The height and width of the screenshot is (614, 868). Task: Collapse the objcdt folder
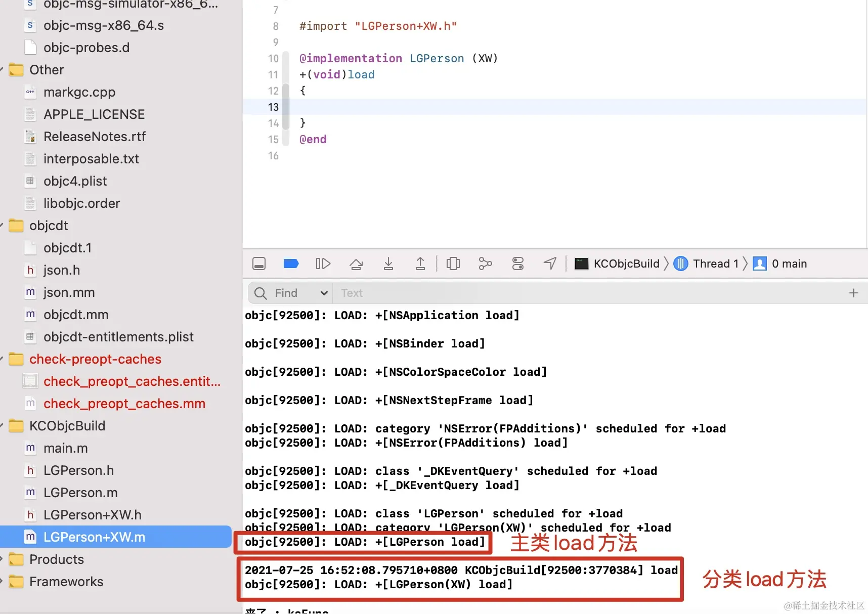click(4, 226)
